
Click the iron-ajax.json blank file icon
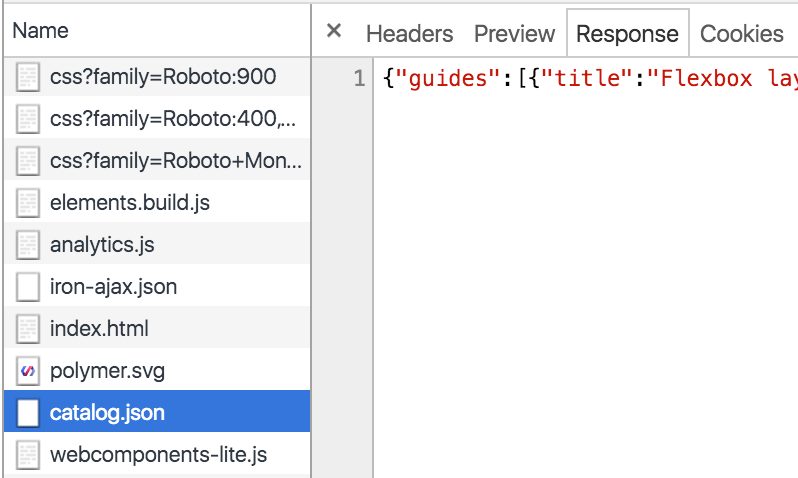pos(29,287)
